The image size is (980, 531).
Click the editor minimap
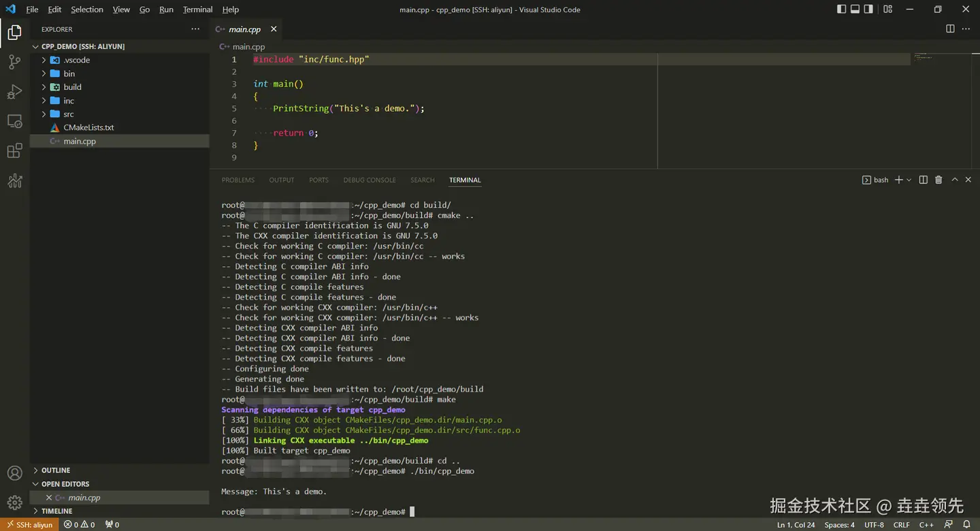point(924,58)
